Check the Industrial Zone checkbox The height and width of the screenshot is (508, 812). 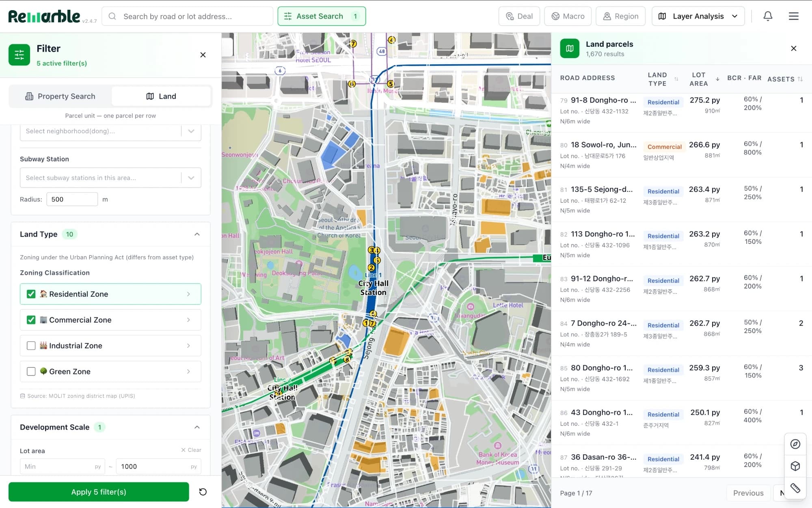tap(31, 345)
